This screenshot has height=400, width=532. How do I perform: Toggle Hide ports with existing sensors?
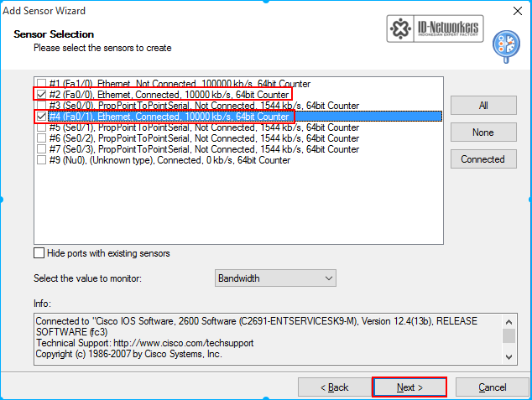(39, 253)
